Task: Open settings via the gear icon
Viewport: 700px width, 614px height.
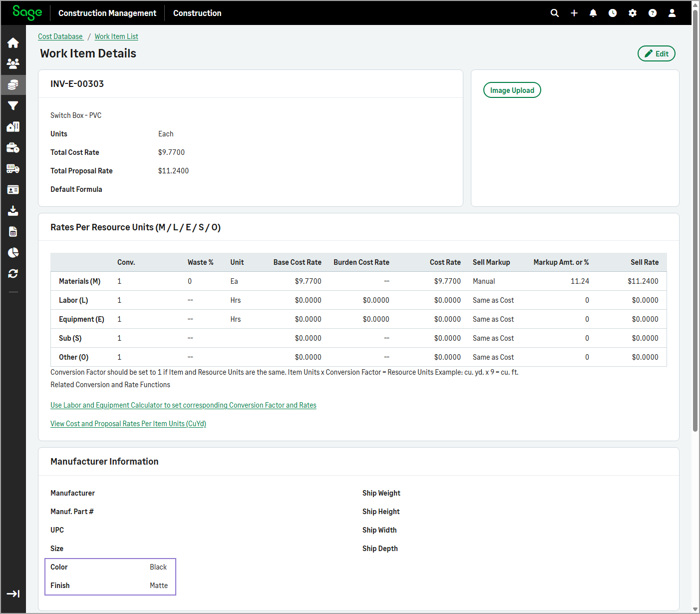Action: [633, 13]
